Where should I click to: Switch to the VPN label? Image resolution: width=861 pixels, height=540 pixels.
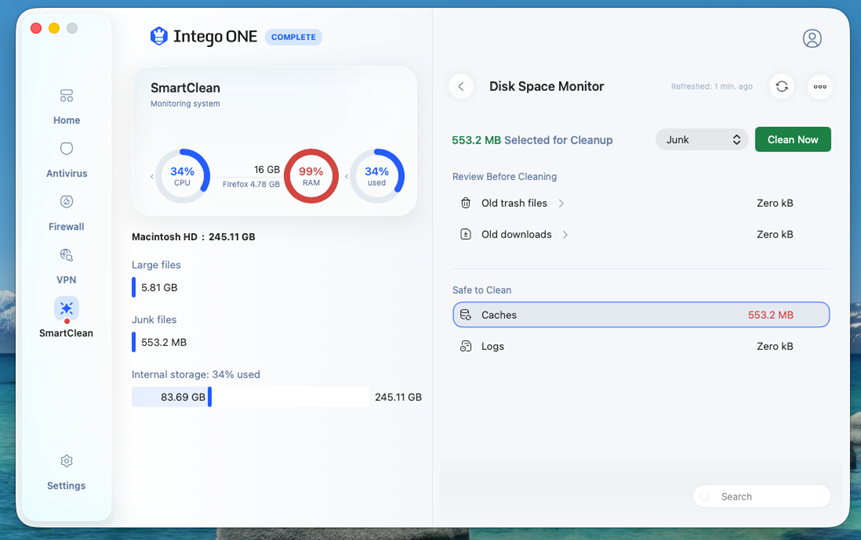tap(66, 280)
